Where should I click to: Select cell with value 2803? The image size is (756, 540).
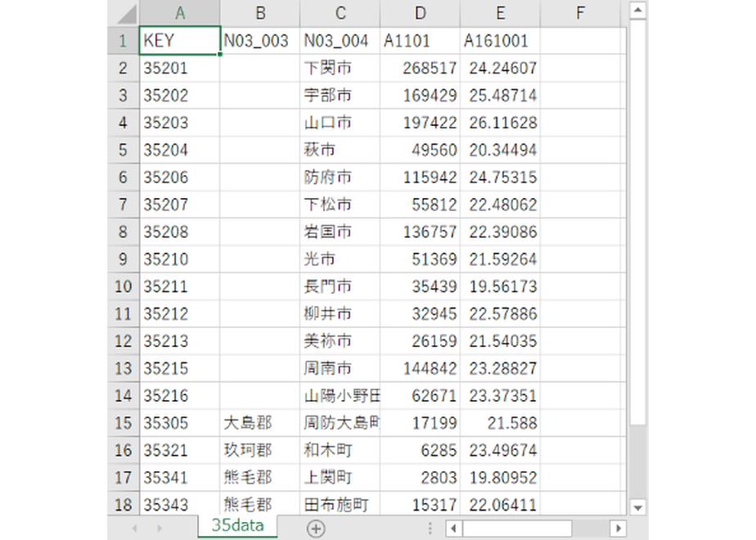click(420, 477)
